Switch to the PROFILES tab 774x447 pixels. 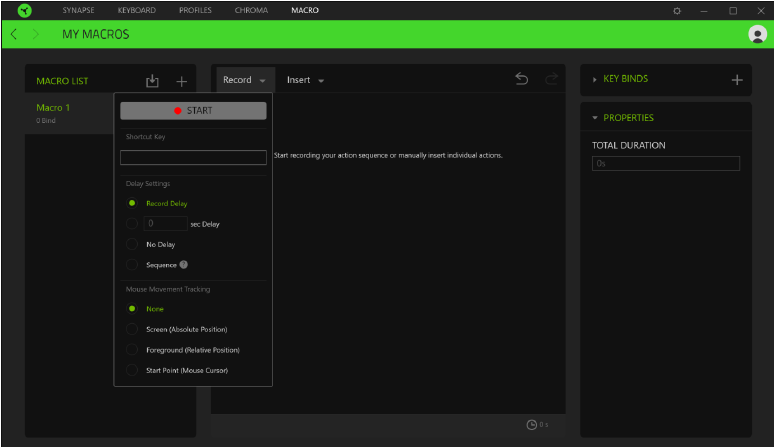[x=195, y=10]
